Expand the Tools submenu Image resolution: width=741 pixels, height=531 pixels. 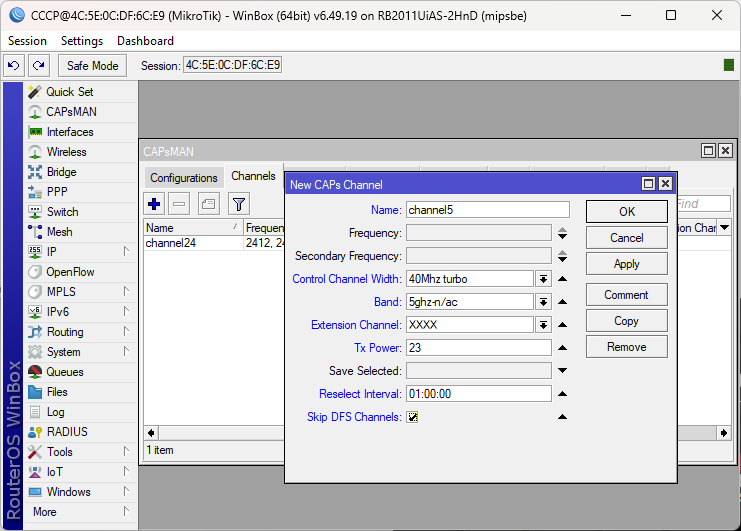click(126, 451)
